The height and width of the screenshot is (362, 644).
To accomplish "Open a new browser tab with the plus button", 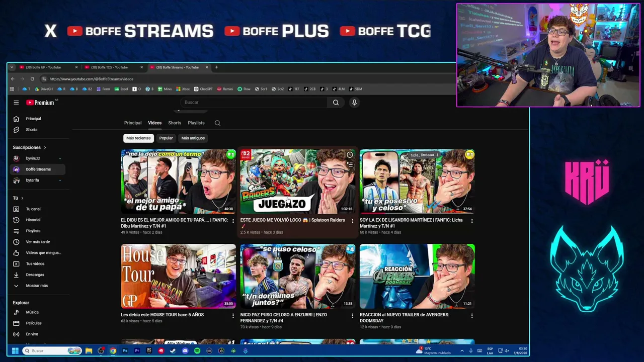I will point(216,67).
